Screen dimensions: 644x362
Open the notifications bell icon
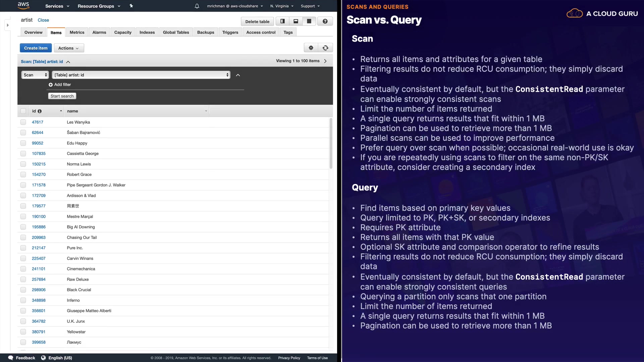click(x=197, y=6)
